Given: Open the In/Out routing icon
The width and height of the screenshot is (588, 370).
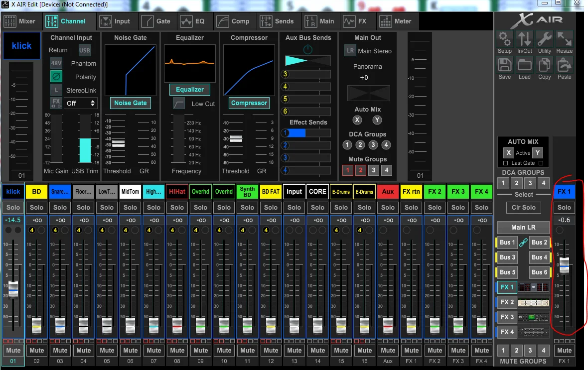Looking at the screenshot, I should pyautogui.click(x=525, y=39).
